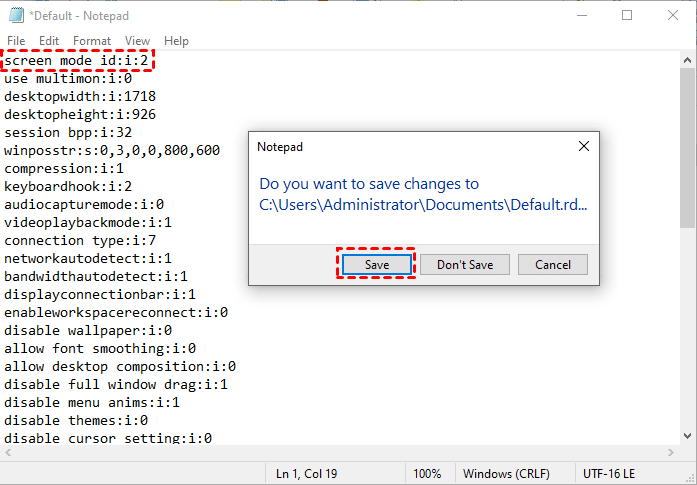Close the Notepad save dialog
The image size is (697, 485).
[584, 146]
